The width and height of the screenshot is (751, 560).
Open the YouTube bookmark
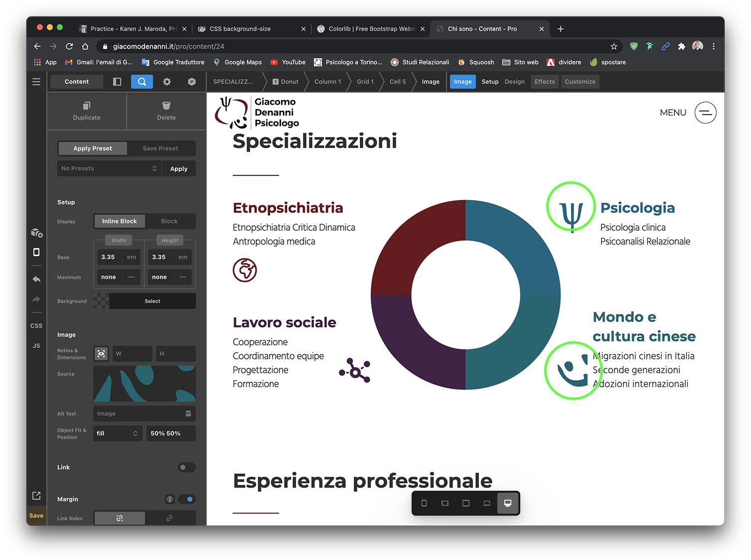coord(288,62)
